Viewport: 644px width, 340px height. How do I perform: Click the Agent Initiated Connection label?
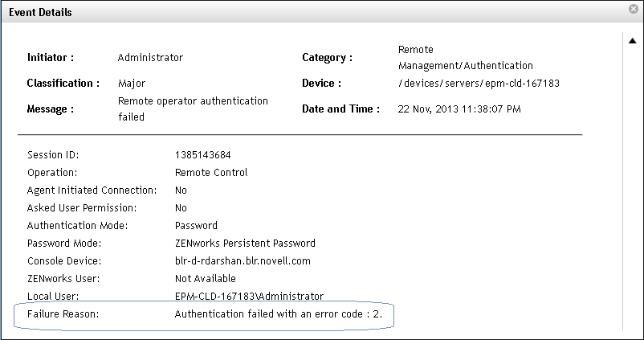click(92, 190)
